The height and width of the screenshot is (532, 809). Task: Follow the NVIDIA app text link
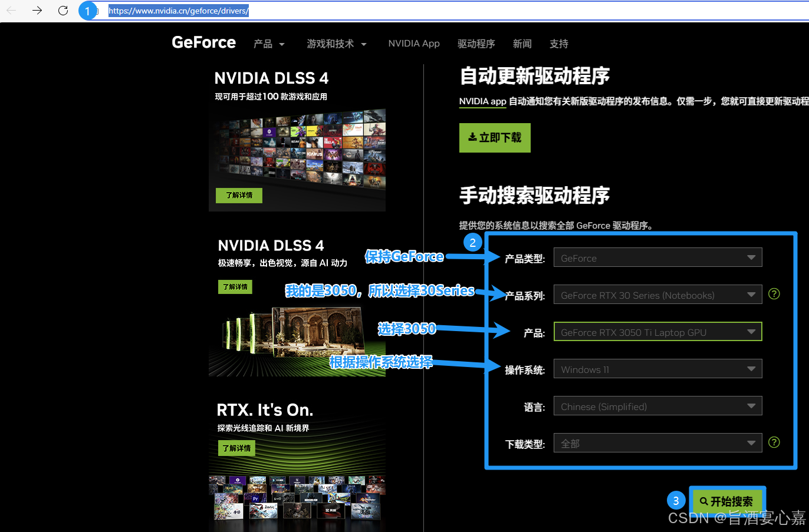point(483,101)
